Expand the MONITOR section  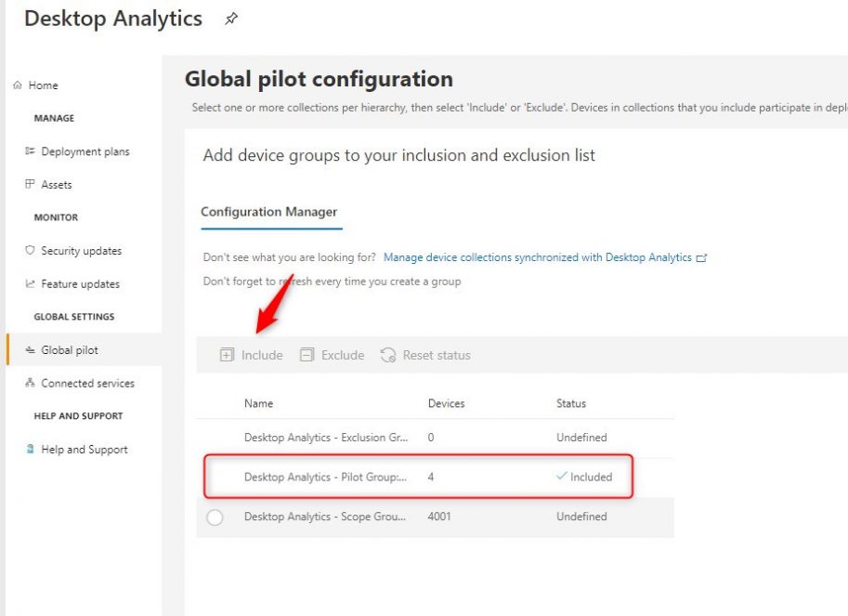coord(54,216)
